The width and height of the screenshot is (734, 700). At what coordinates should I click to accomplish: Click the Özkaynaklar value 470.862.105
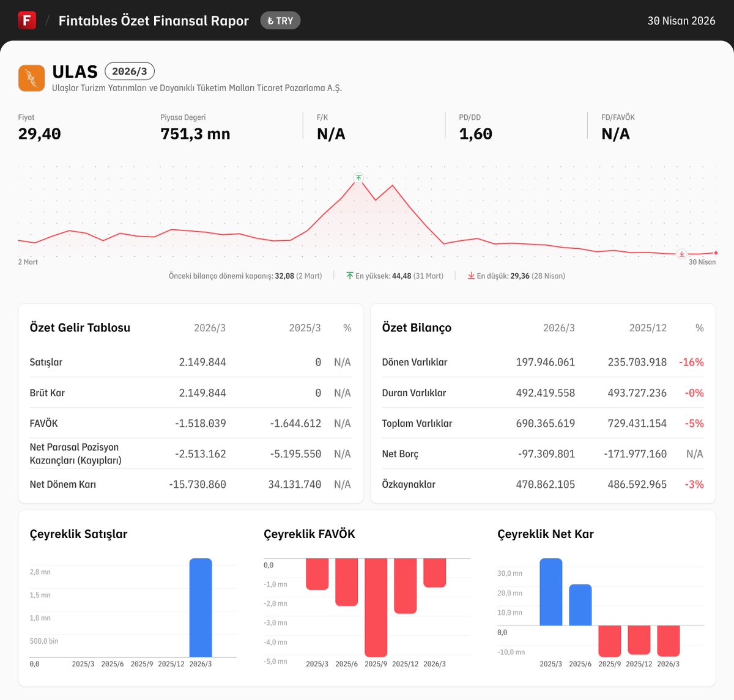click(545, 484)
